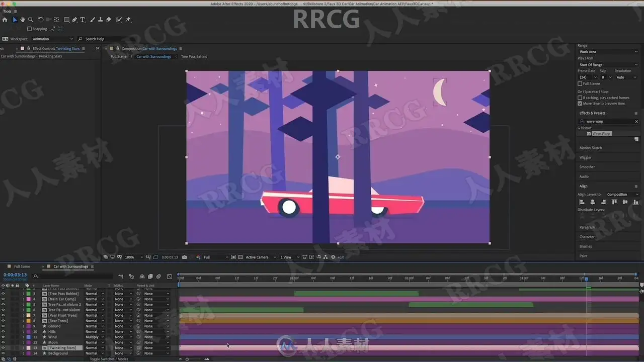This screenshot has width=644, height=362.
Task: Select the Wave Warp effect preset
Action: [601, 134]
